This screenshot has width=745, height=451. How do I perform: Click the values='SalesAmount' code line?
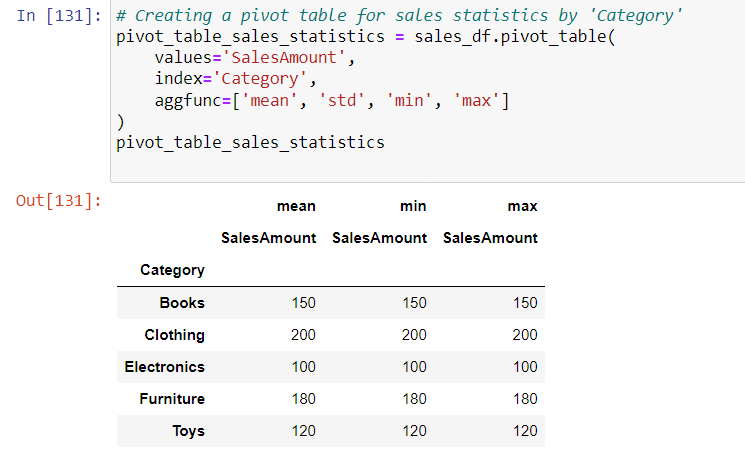tap(255, 58)
